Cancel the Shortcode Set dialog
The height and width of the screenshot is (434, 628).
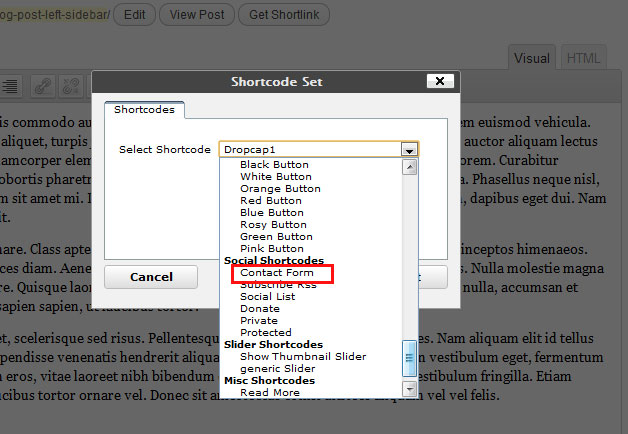pyautogui.click(x=151, y=277)
